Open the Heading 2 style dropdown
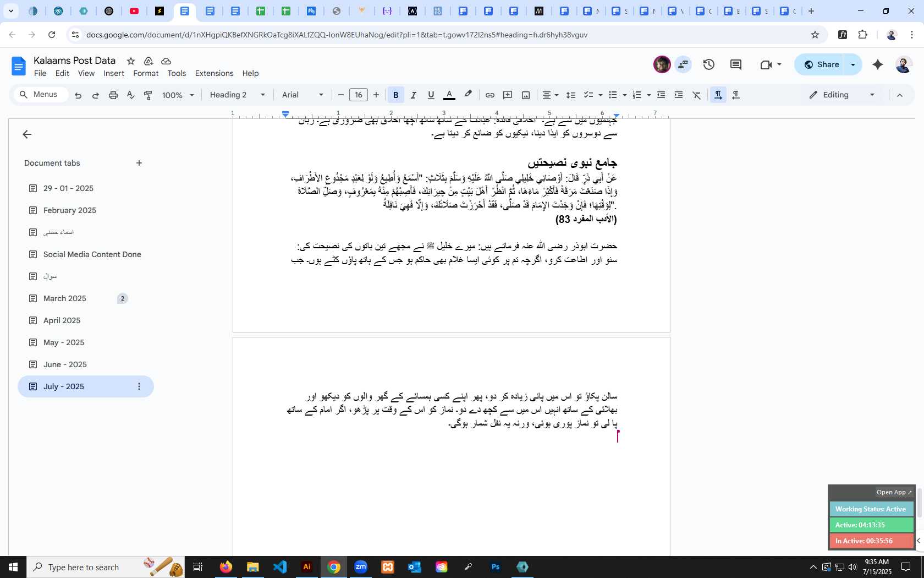The width and height of the screenshot is (924, 578). pyautogui.click(x=237, y=95)
